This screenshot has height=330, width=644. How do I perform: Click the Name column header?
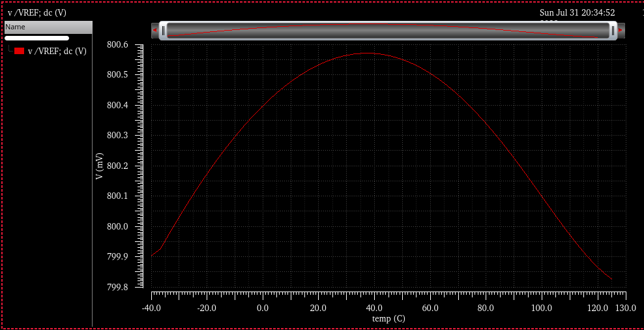(48, 27)
